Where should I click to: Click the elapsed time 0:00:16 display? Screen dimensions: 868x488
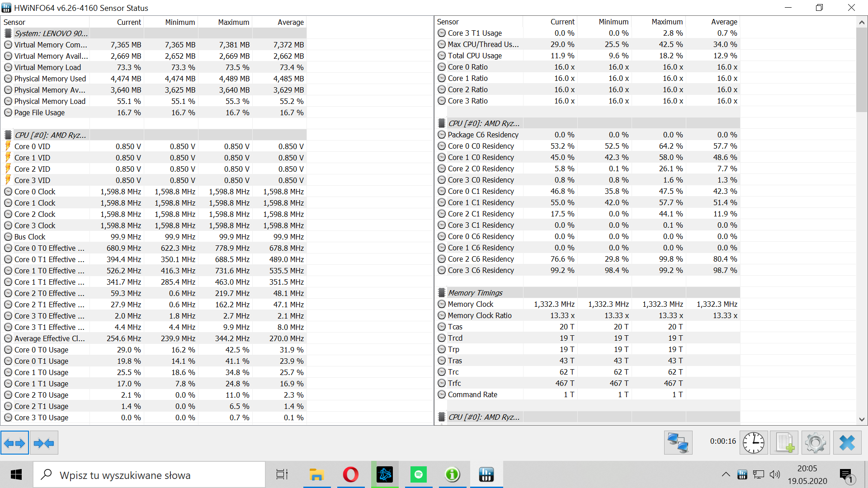[x=723, y=441]
